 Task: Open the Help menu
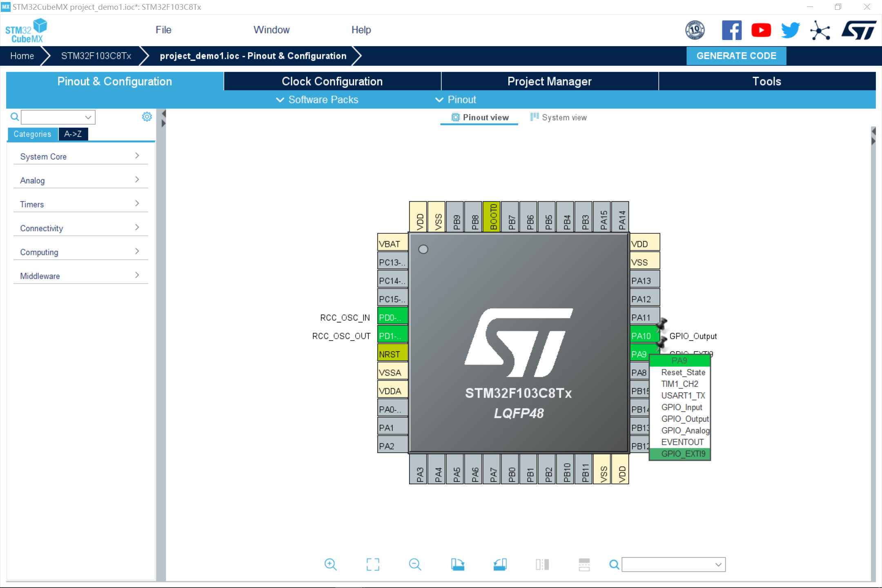(361, 30)
